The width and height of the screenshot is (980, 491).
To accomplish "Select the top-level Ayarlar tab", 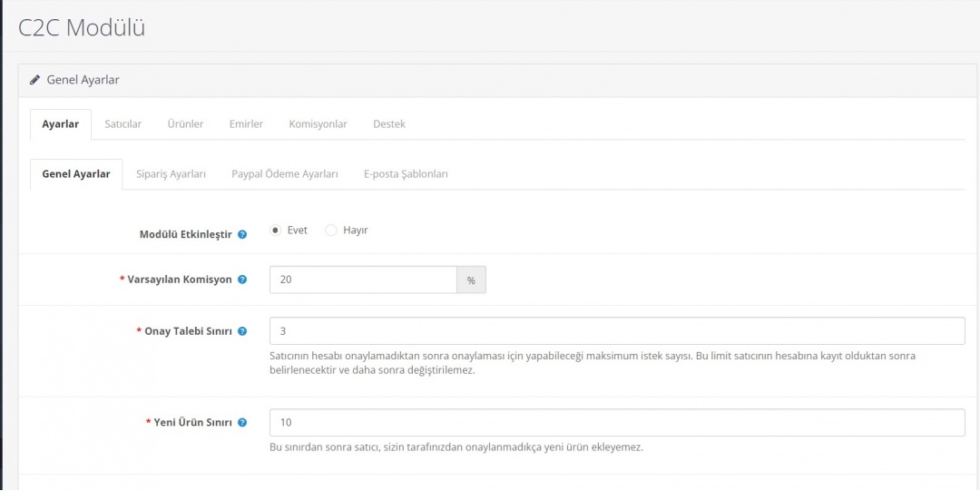I will (61, 124).
